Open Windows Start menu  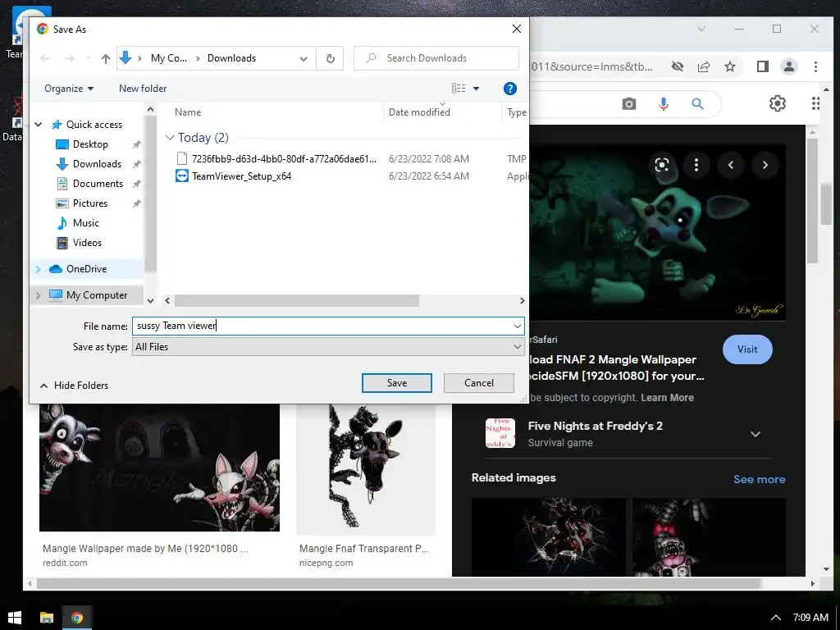click(15, 618)
